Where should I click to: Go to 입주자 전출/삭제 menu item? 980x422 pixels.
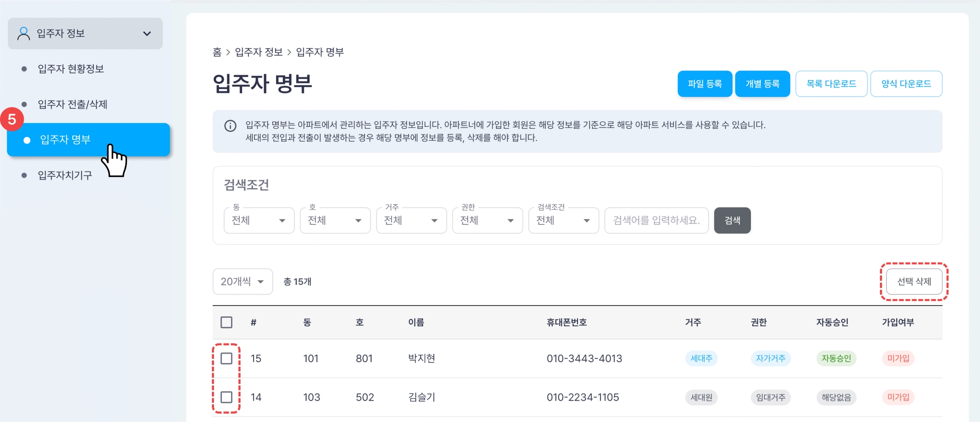[72, 104]
